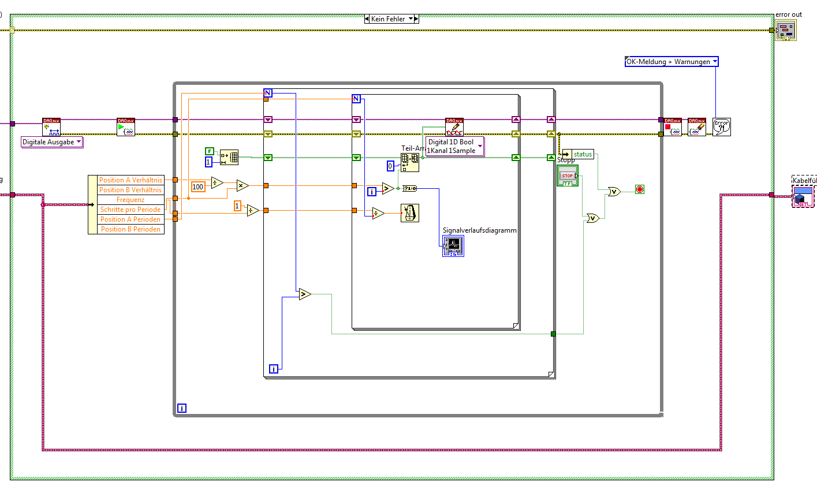Select the DAQmx Start Task VI icon
Screen dimensions: 817x504
coord(126,127)
